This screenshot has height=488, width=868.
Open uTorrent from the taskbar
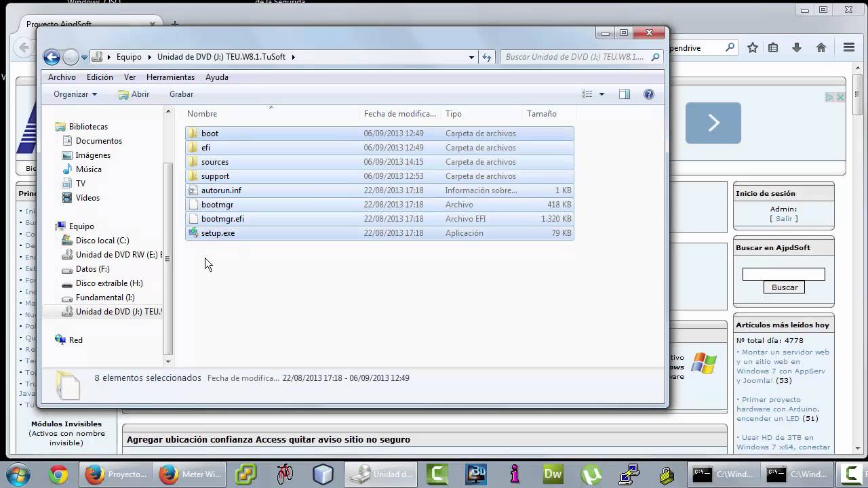coord(593,474)
